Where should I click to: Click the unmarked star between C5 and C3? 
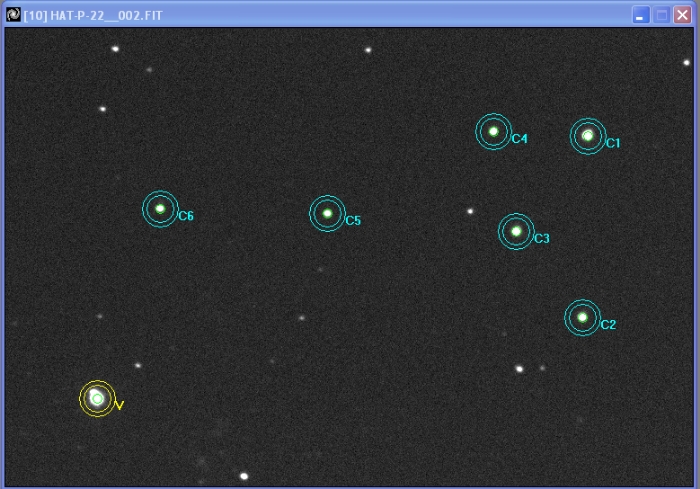470,211
